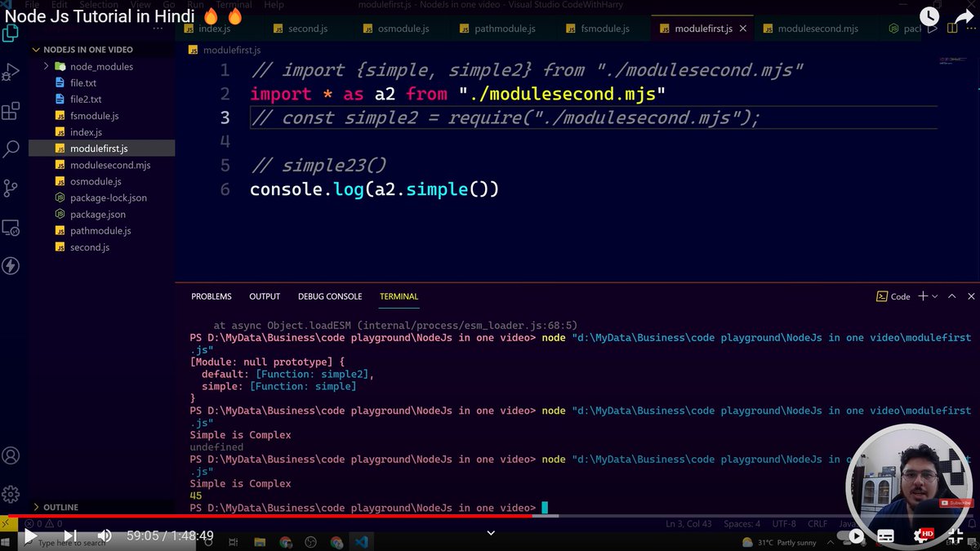
Task: Switch to the pathmodule.js editor tab
Action: (504, 29)
